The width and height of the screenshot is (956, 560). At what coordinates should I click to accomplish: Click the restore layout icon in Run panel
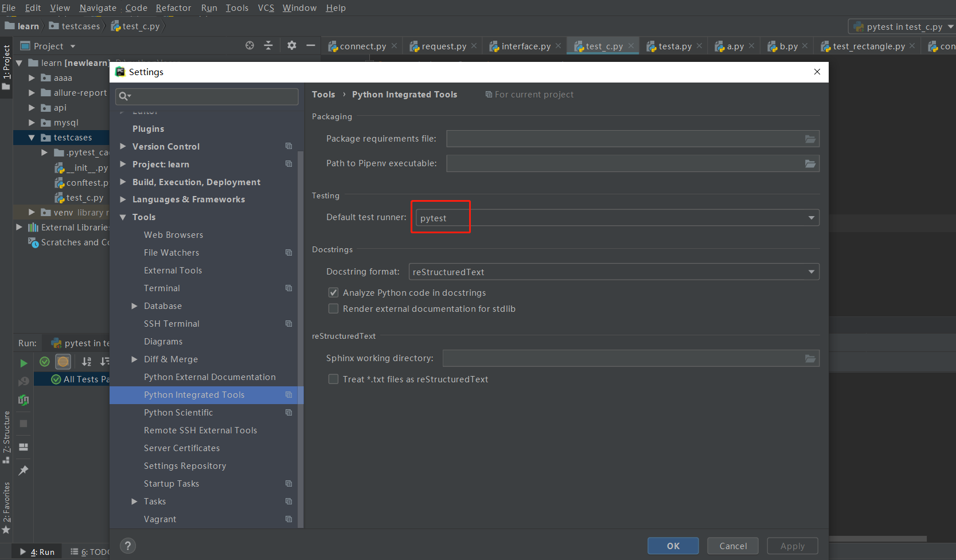(x=24, y=447)
